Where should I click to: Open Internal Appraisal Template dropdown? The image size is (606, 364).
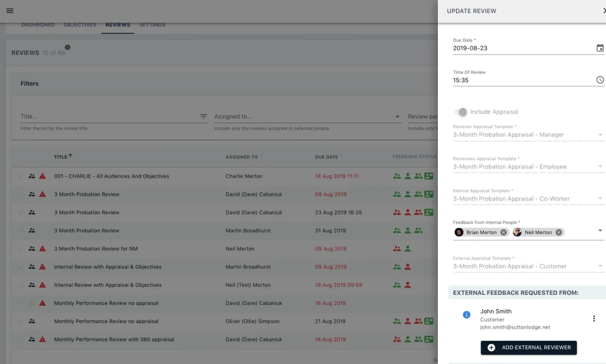pyautogui.click(x=528, y=199)
